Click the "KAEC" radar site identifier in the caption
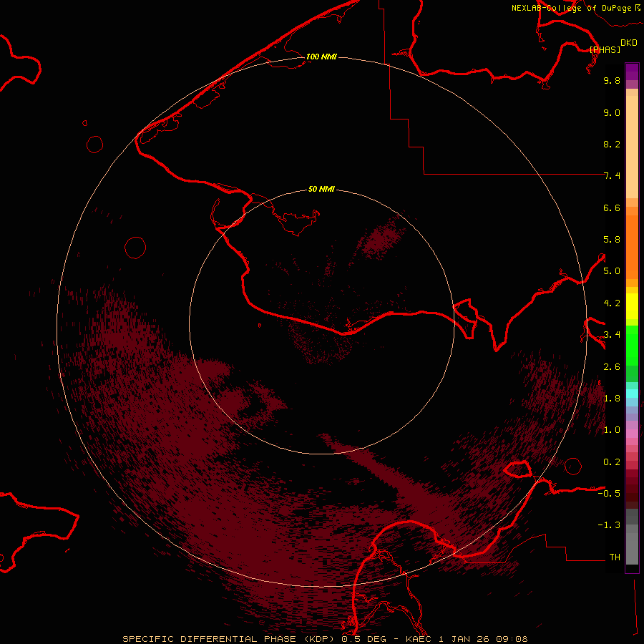 click(x=419, y=639)
